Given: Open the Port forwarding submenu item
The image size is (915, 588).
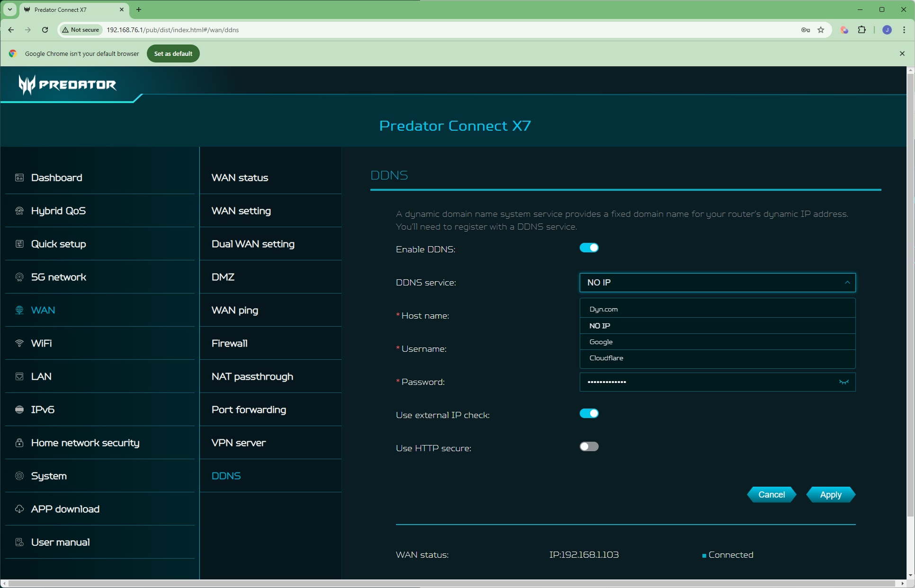Looking at the screenshot, I should pyautogui.click(x=249, y=410).
